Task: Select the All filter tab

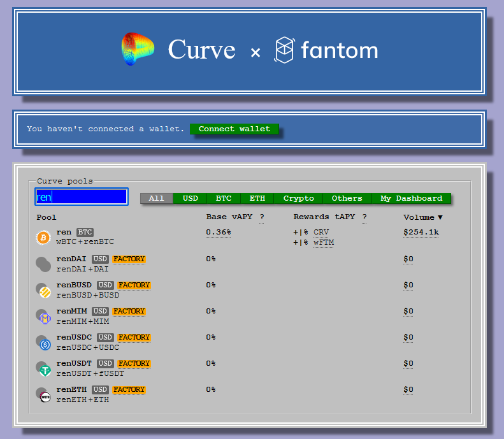Action: coord(157,198)
